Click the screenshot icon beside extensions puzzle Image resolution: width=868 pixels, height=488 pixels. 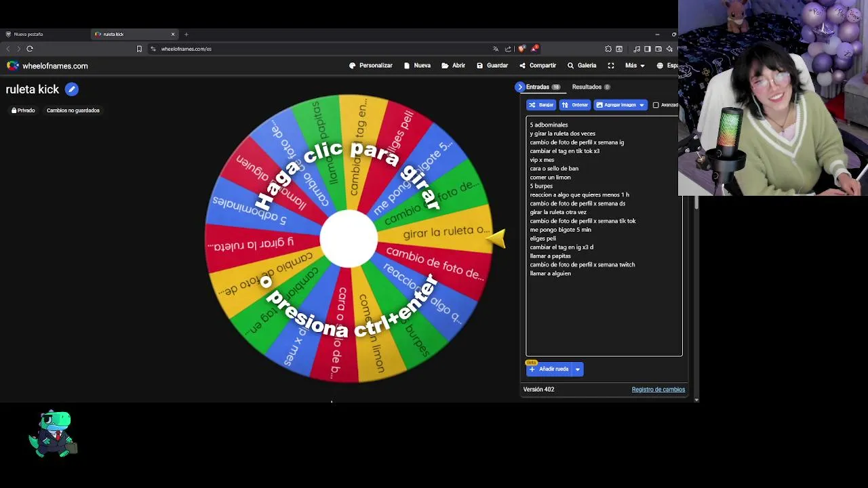pos(619,49)
